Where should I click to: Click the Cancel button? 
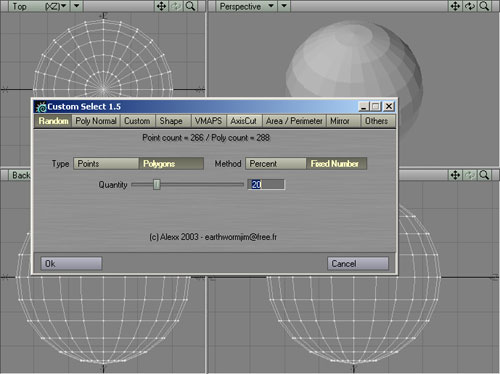(358, 264)
